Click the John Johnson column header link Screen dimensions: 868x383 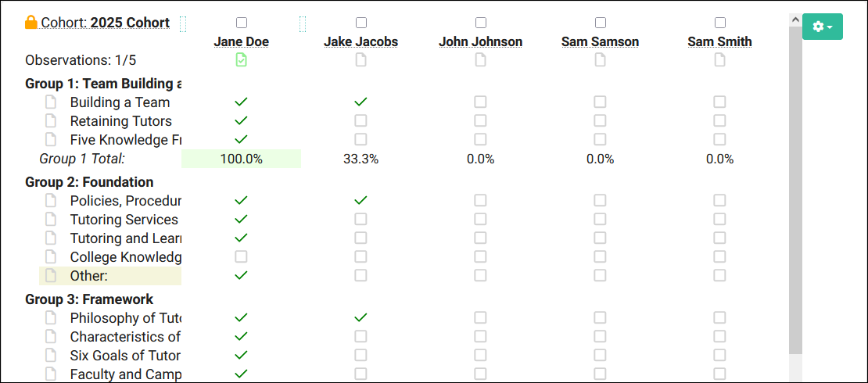point(480,42)
